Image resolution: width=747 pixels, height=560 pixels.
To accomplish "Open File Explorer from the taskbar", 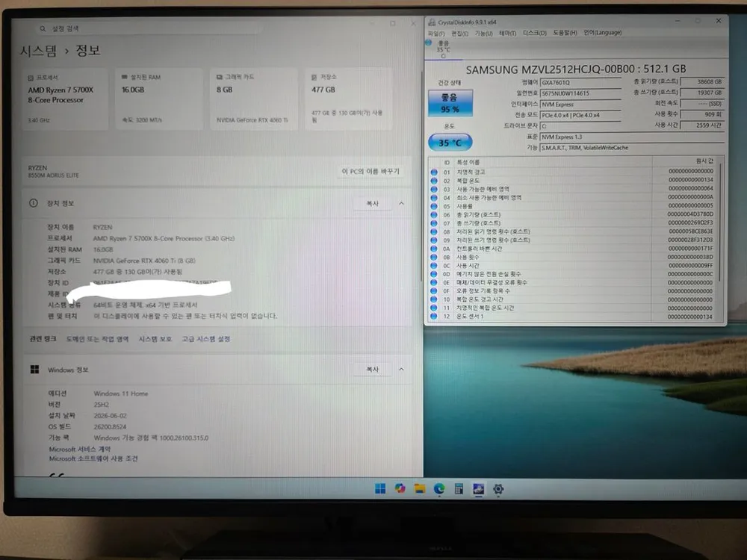I will click(x=419, y=488).
